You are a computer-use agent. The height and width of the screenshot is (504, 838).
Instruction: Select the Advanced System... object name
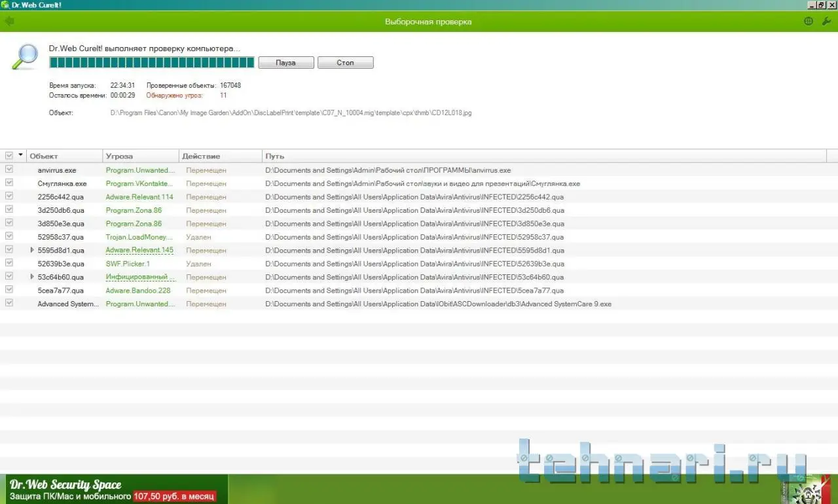[69, 304]
